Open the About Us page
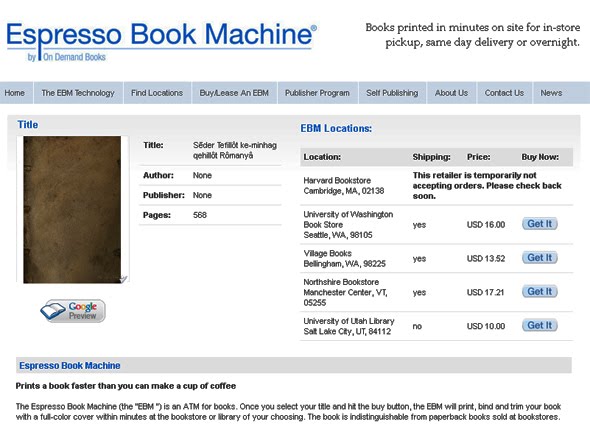The image size is (590, 424). point(451,93)
